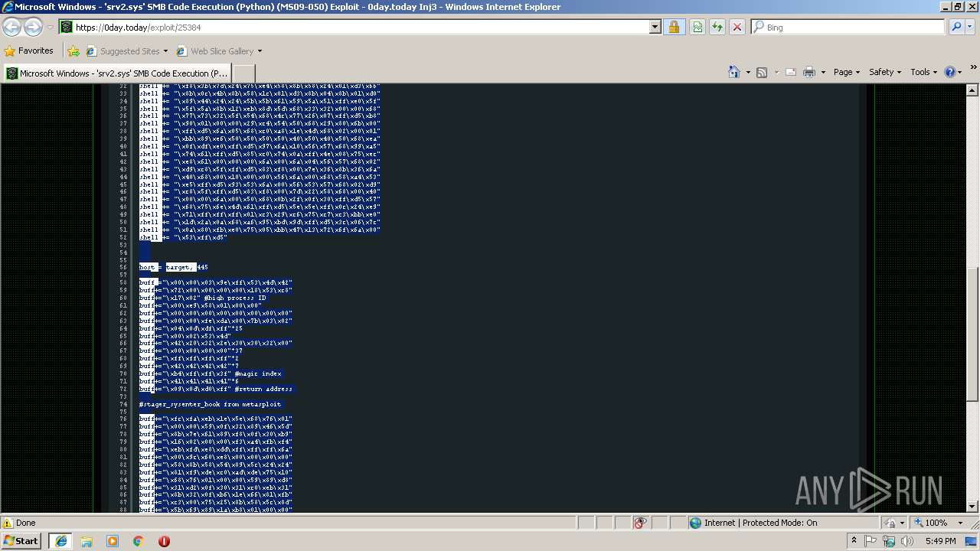Viewport: 980px width, 551px height.
Task: Open the Safety menu
Action: click(886, 72)
